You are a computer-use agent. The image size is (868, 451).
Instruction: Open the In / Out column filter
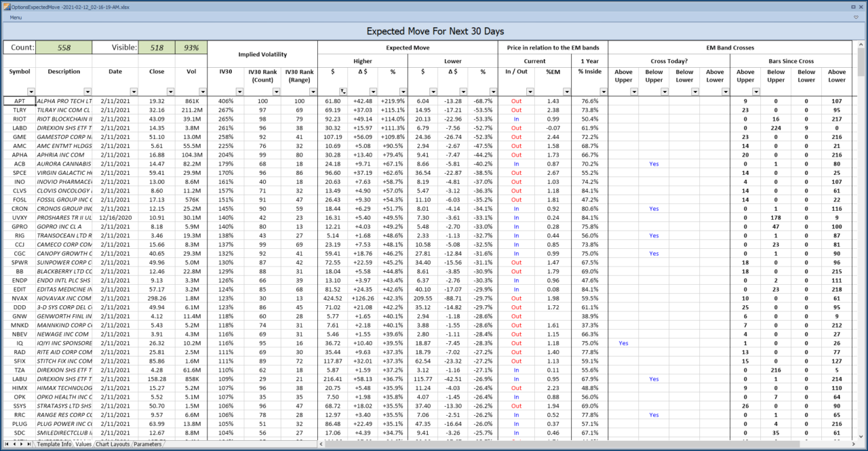click(530, 91)
